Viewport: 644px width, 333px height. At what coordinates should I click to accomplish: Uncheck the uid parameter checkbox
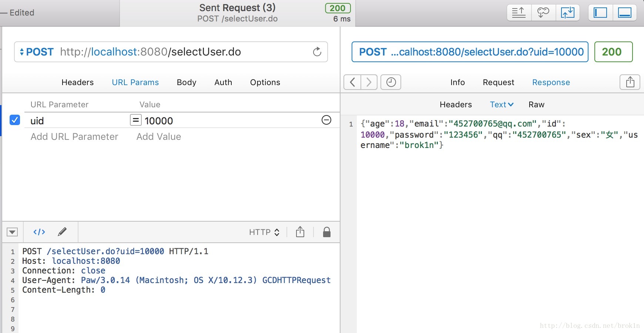(15, 120)
